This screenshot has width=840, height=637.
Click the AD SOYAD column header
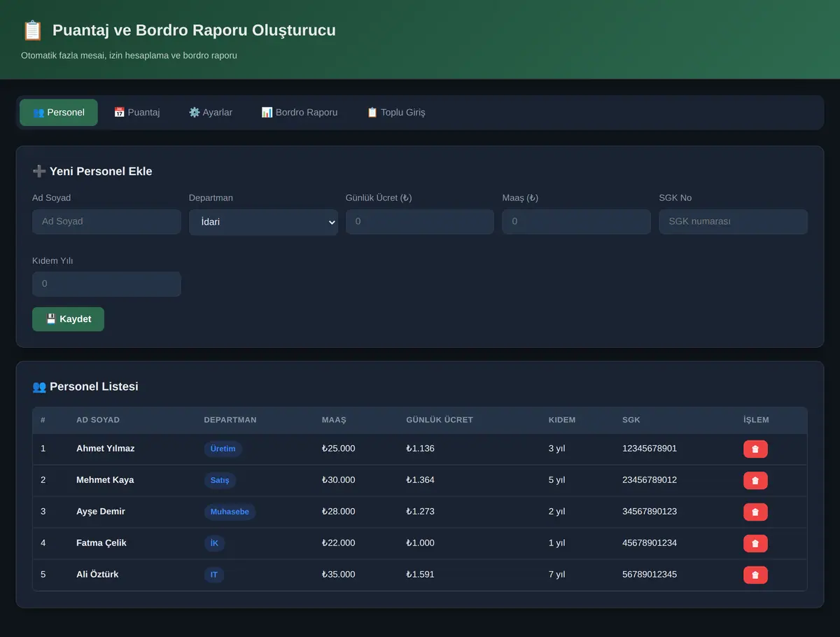pos(98,420)
